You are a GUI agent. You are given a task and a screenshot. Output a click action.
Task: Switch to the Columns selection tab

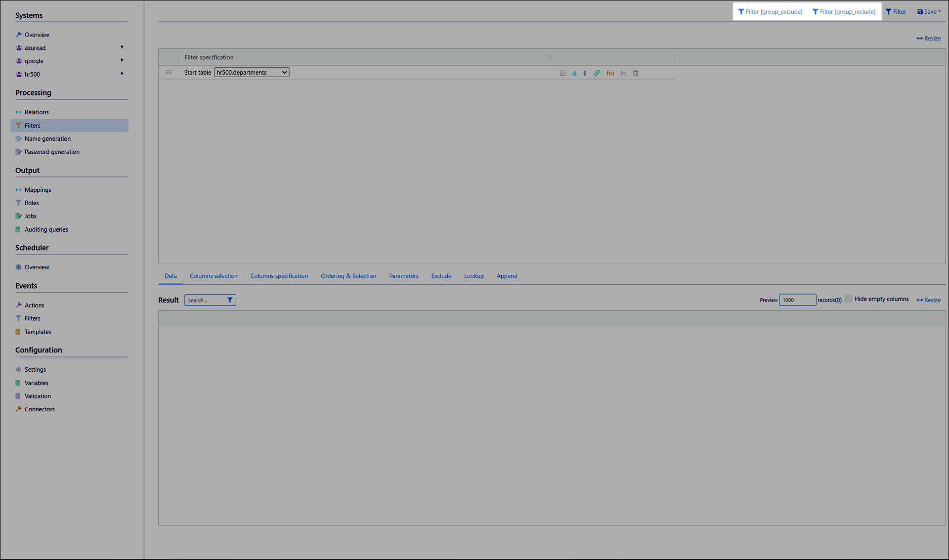[214, 276]
